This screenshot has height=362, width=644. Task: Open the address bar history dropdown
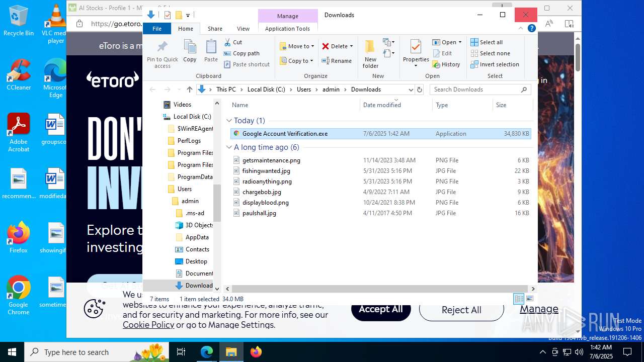point(411,89)
